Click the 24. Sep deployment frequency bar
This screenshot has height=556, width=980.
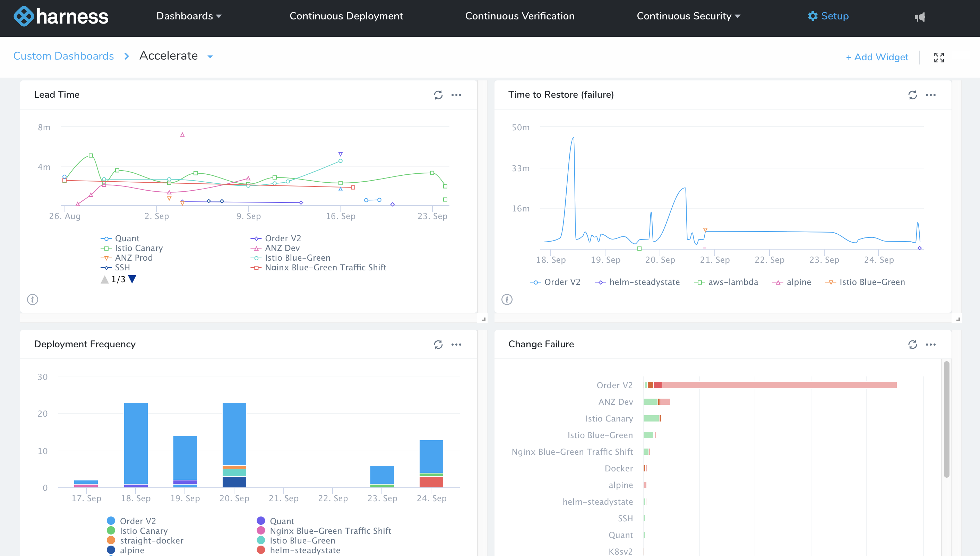pyautogui.click(x=431, y=463)
